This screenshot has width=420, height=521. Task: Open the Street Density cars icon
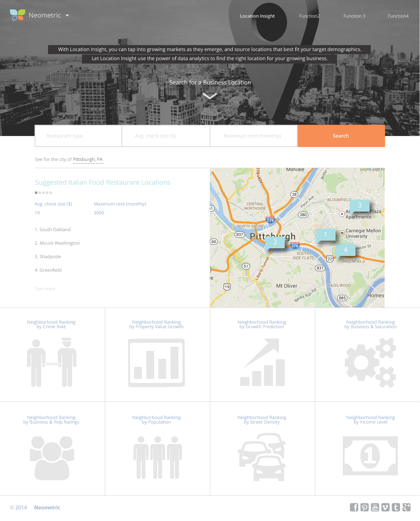(262, 457)
